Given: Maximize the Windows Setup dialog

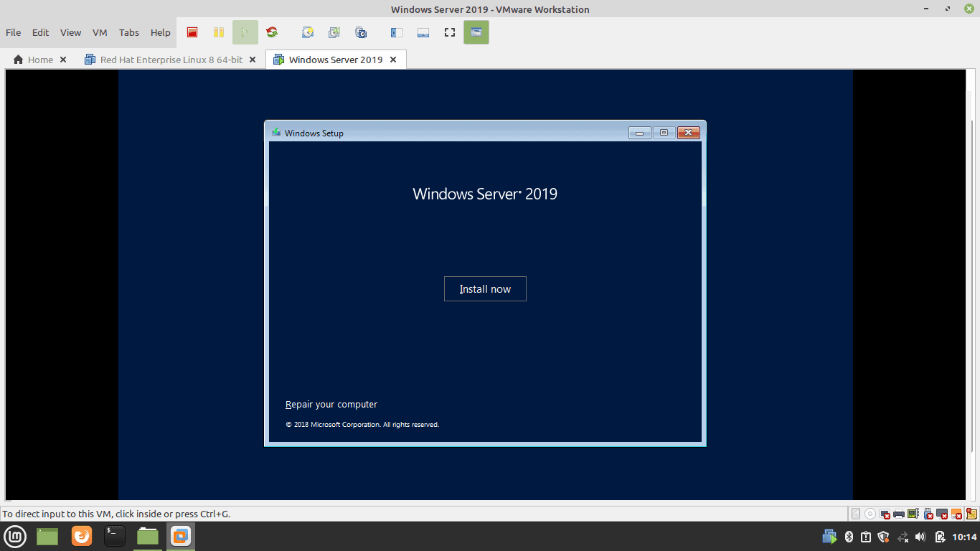Looking at the screenshot, I should click(x=664, y=133).
